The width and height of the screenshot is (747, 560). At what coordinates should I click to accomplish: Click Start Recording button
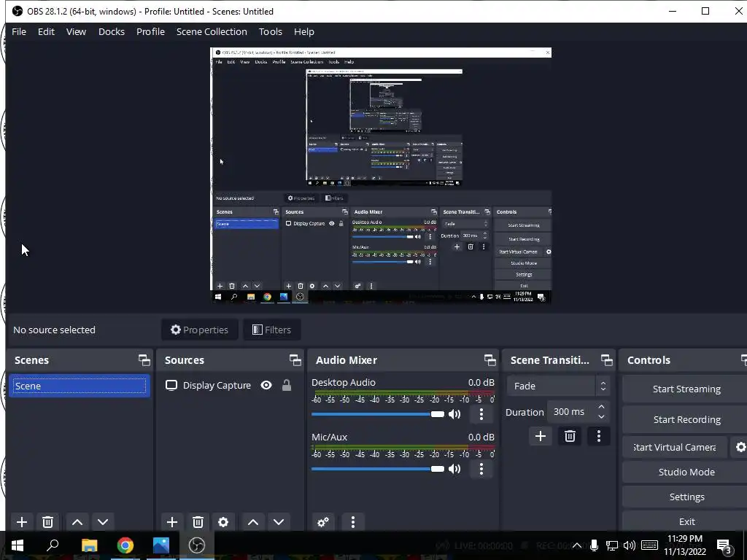pyautogui.click(x=686, y=419)
